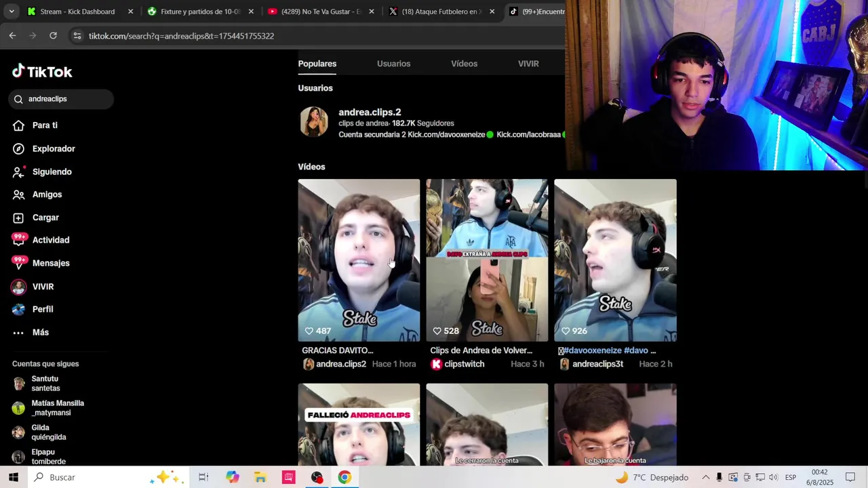Open clipstwitch author link
The image size is (868, 488).
[x=464, y=364]
